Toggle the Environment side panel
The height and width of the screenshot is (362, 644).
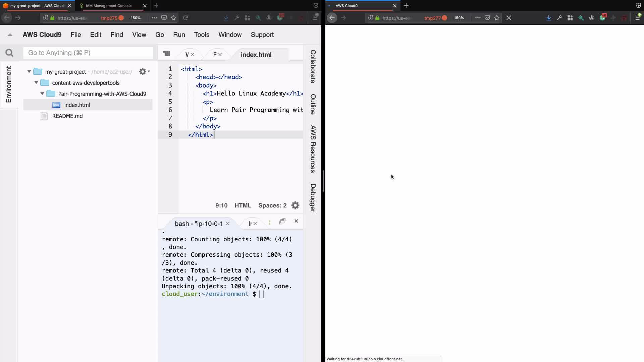point(8,84)
